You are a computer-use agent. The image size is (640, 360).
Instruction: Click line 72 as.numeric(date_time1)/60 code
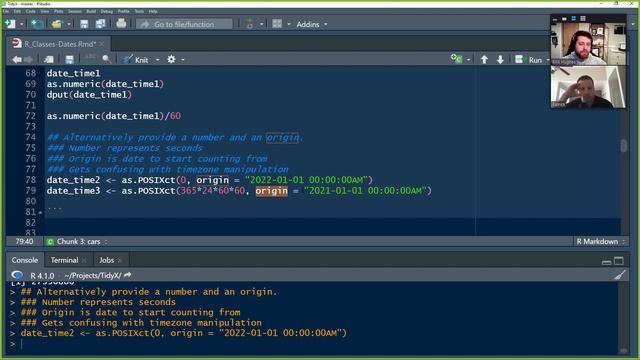(113, 116)
